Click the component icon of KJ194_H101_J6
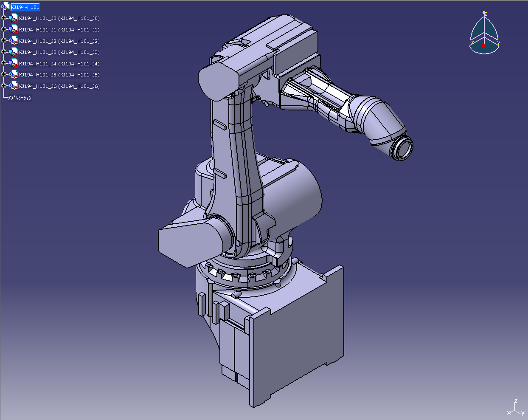This screenshot has width=528, height=420. (14, 86)
